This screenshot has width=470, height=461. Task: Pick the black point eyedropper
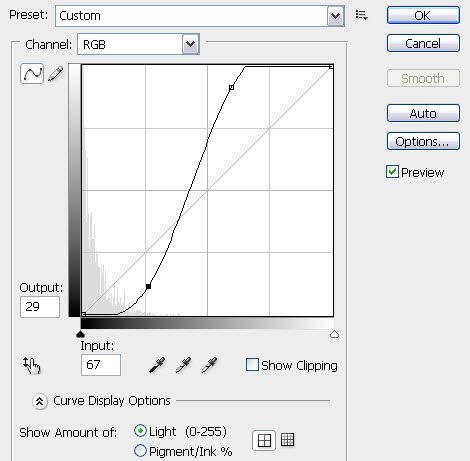click(x=157, y=365)
